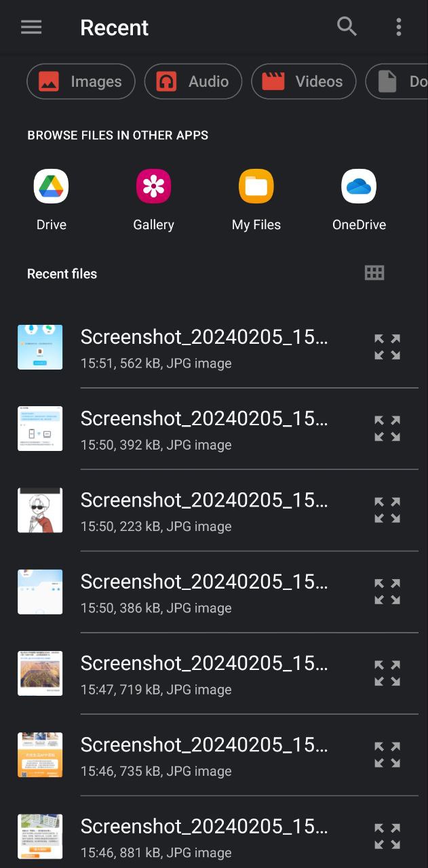Expand preview of 15:51 562 kB screenshot
Screen dimensions: 428x868
[x=387, y=347]
